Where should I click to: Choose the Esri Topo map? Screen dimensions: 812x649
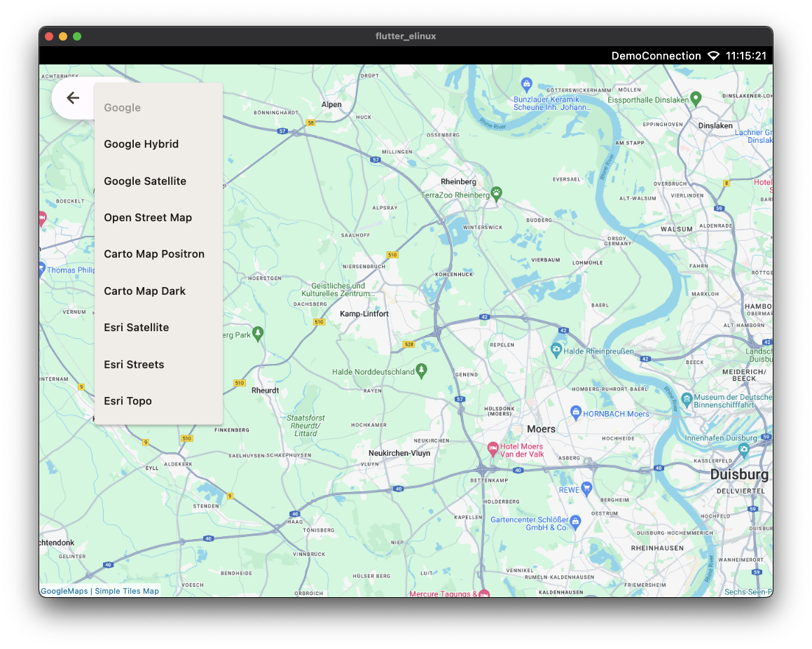pyautogui.click(x=158, y=401)
